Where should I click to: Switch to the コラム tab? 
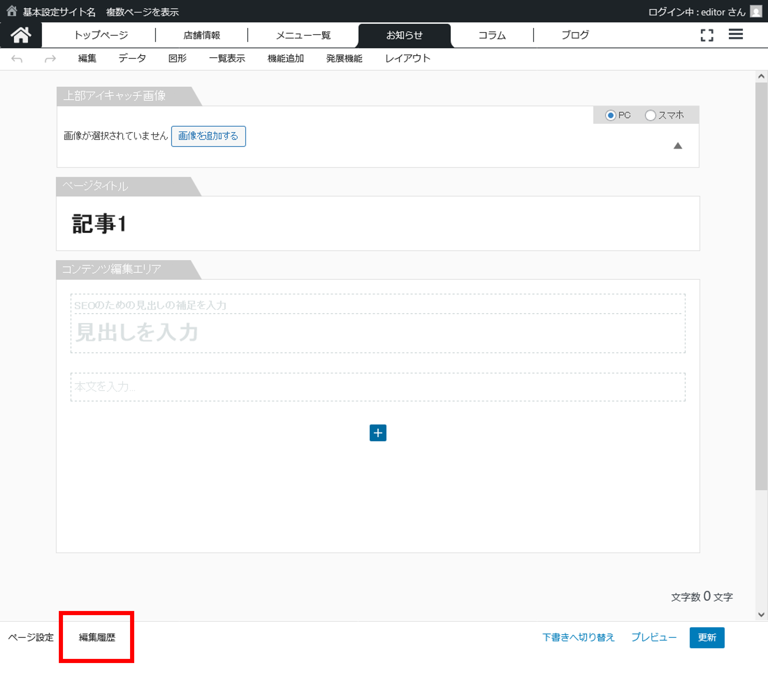[492, 35]
